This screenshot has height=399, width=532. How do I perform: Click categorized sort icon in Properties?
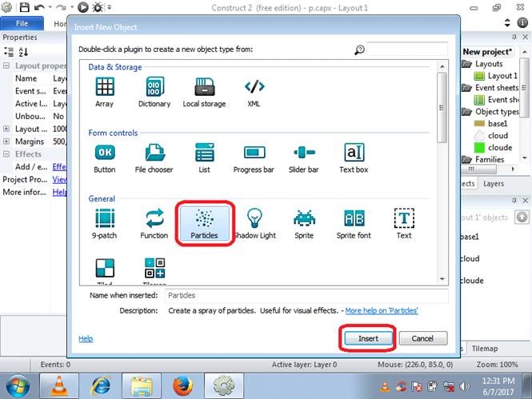tap(9, 52)
